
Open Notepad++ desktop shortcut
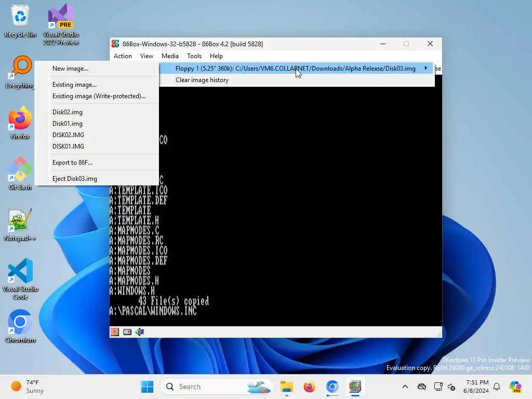point(20,224)
